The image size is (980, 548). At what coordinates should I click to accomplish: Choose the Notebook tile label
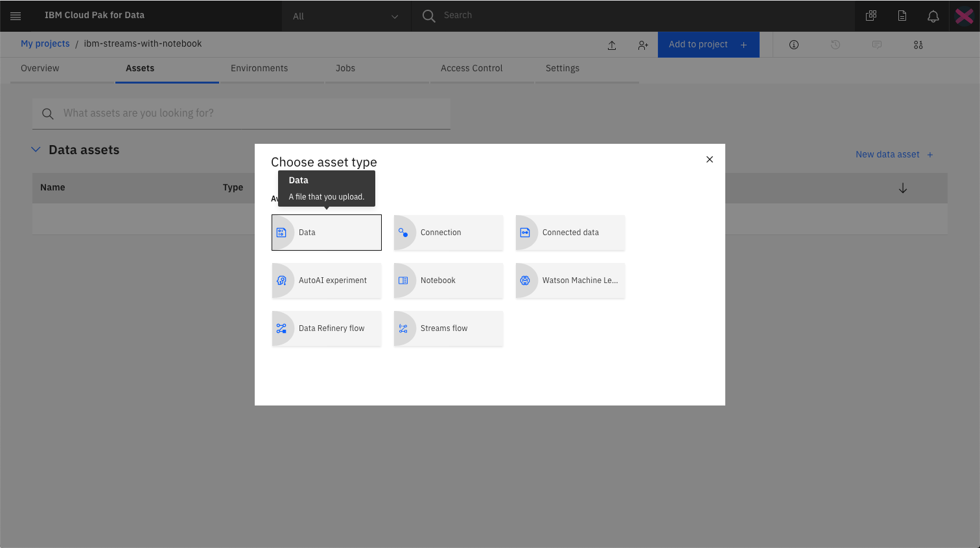[438, 280]
